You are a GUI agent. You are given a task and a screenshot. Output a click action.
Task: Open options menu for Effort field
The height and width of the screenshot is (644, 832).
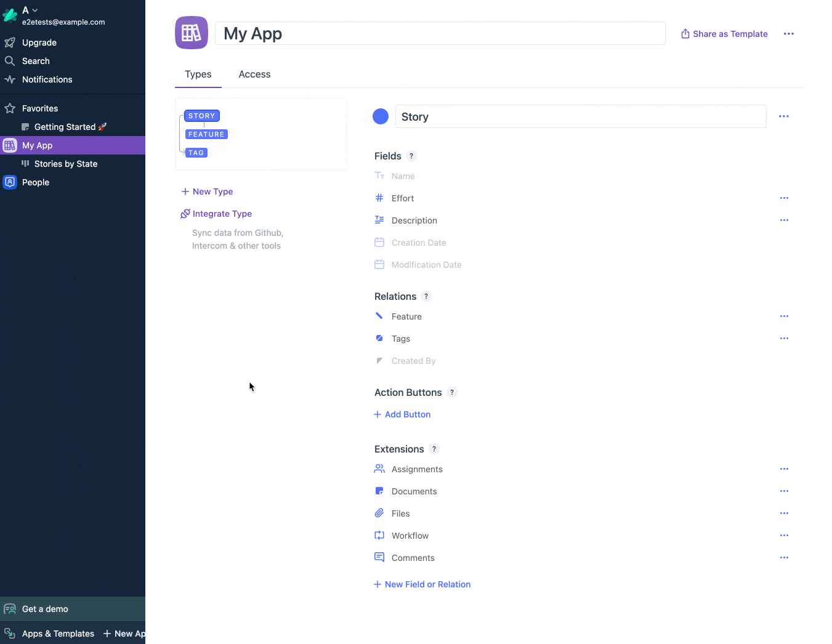pyautogui.click(x=784, y=198)
